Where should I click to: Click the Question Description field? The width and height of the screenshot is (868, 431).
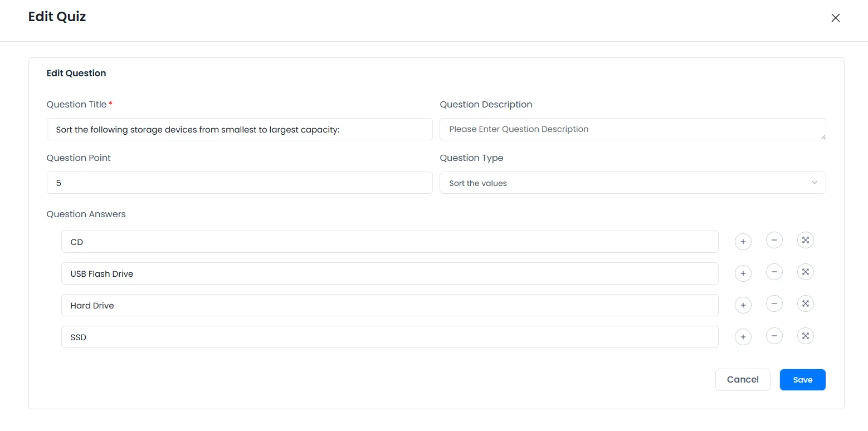pyautogui.click(x=632, y=129)
